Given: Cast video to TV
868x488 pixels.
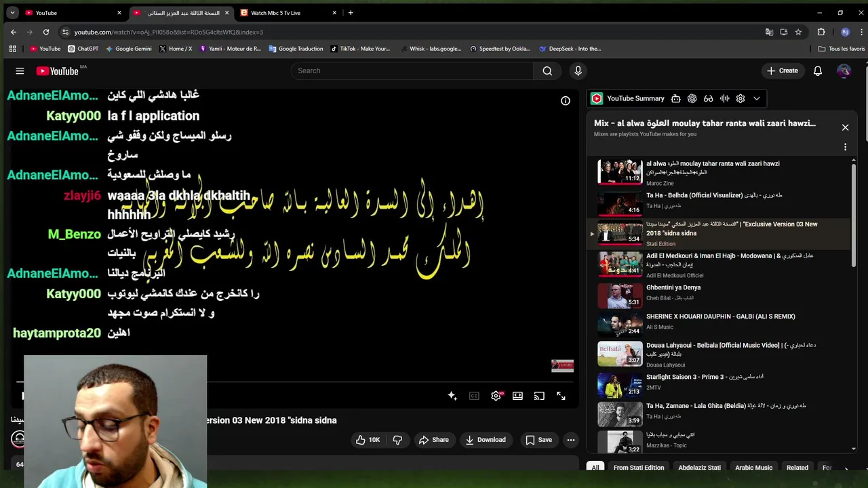Looking at the screenshot, I should point(539,396).
